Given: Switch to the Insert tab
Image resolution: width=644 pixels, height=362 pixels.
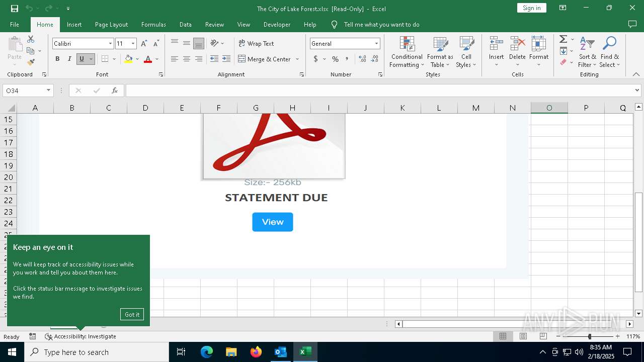Looking at the screenshot, I should pos(74,25).
